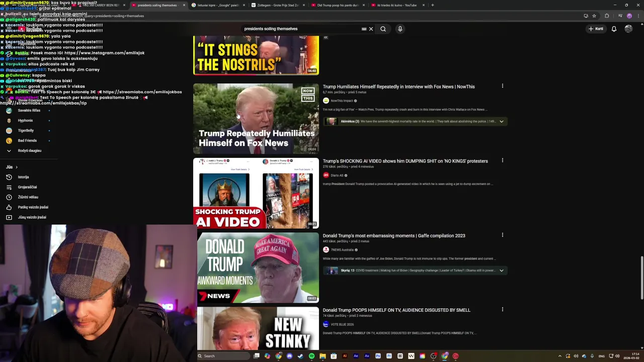Viewport: 644px width, 362px height.
Task: Click the Windows taskbar Search box
Action: 223,356
